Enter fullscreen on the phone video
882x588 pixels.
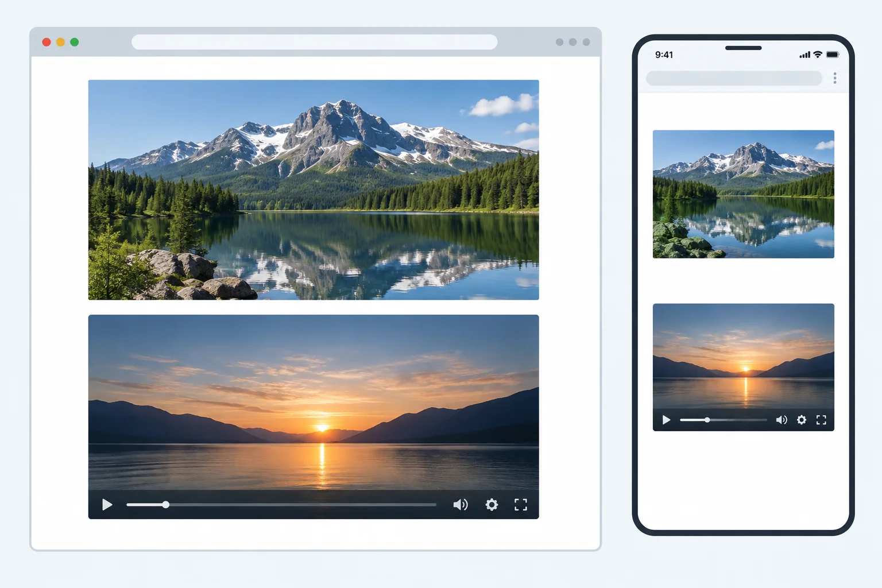tap(821, 420)
